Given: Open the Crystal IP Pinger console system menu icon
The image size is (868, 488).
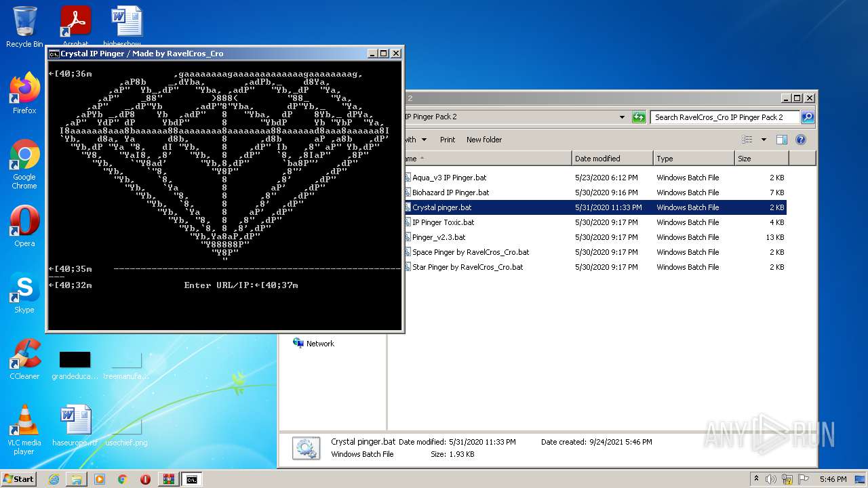Looking at the screenshot, I should [54, 54].
